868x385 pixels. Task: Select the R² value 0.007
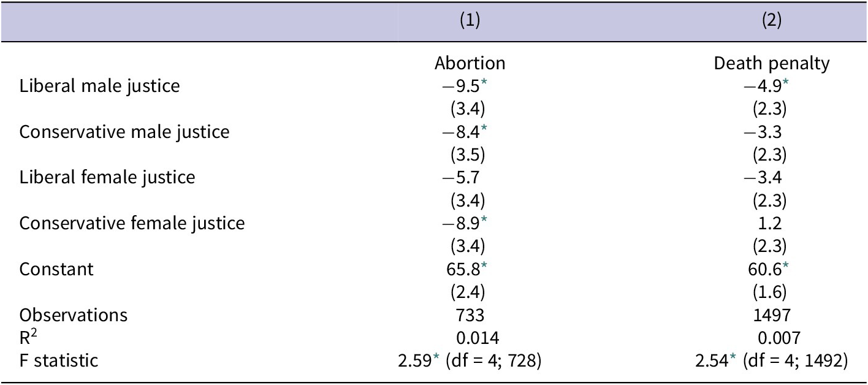coord(779,337)
